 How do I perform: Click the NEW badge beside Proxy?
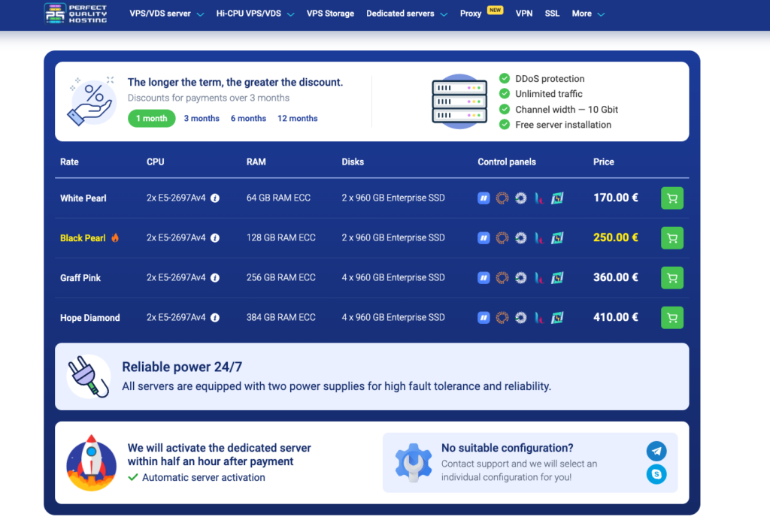[495, 10]
